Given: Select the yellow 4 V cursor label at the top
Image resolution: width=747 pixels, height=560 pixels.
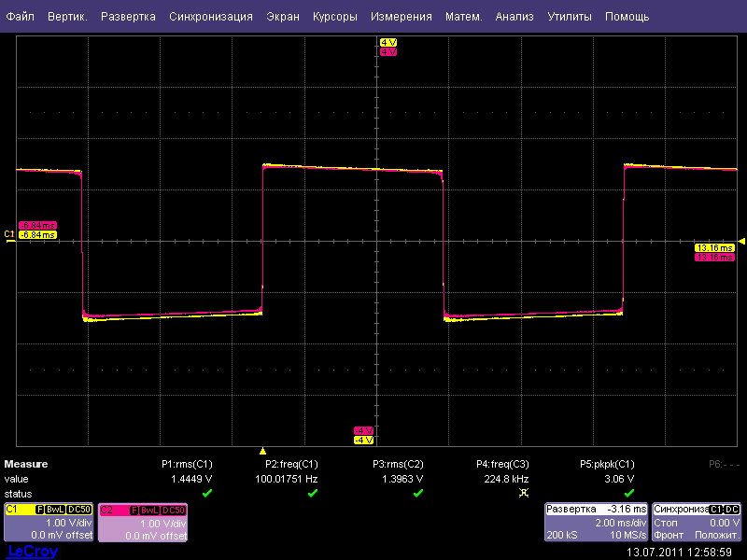Looking at the screenshot, I should (x=388, y=43).
